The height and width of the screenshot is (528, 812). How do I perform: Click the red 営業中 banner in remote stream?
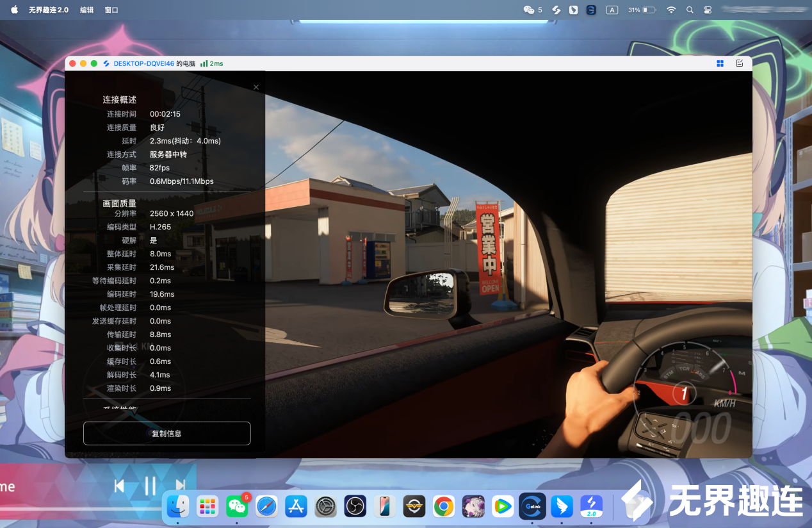coord(489,249)
